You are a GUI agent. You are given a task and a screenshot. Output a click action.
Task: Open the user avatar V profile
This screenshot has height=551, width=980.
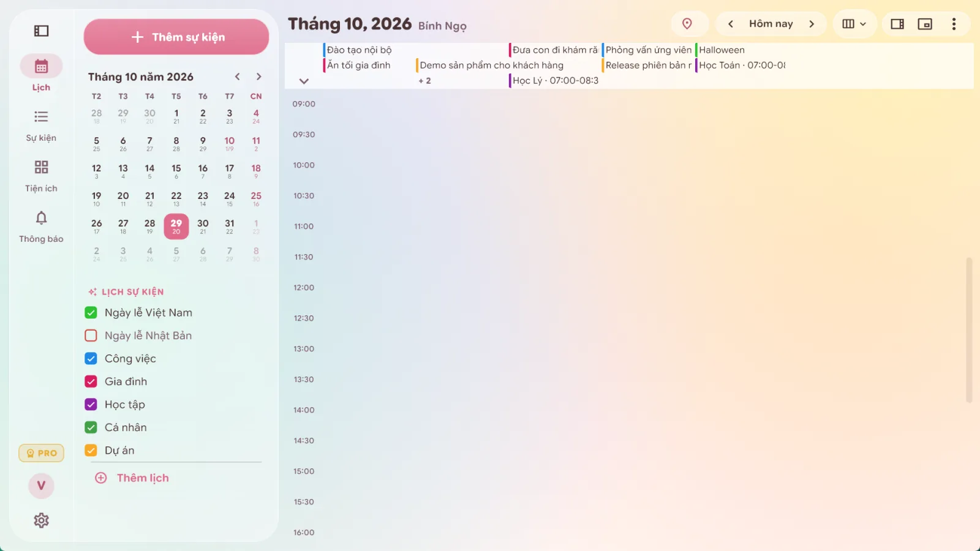coord(41,485)
